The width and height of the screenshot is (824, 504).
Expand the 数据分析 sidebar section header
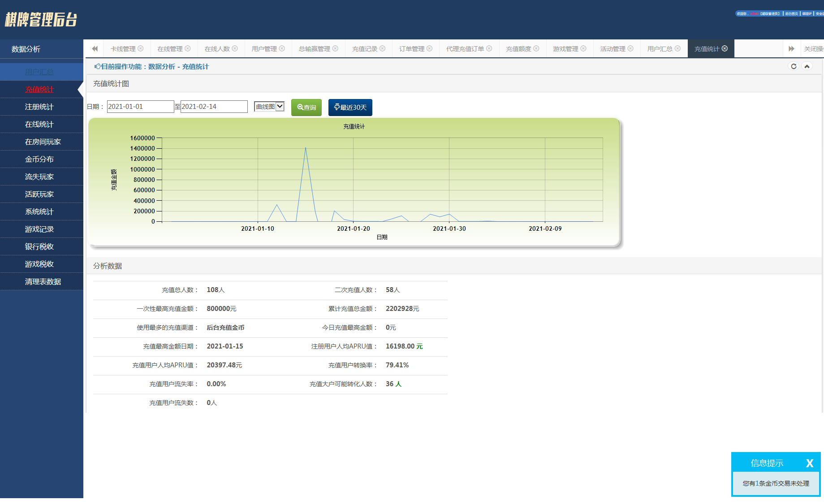[41, 49]
